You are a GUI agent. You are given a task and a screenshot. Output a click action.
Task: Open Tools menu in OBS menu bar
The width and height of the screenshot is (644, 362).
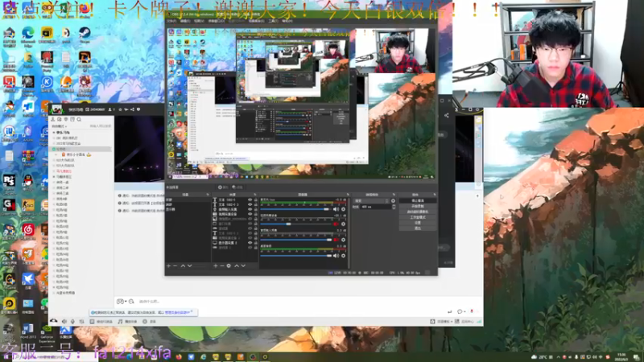point(273,21)
